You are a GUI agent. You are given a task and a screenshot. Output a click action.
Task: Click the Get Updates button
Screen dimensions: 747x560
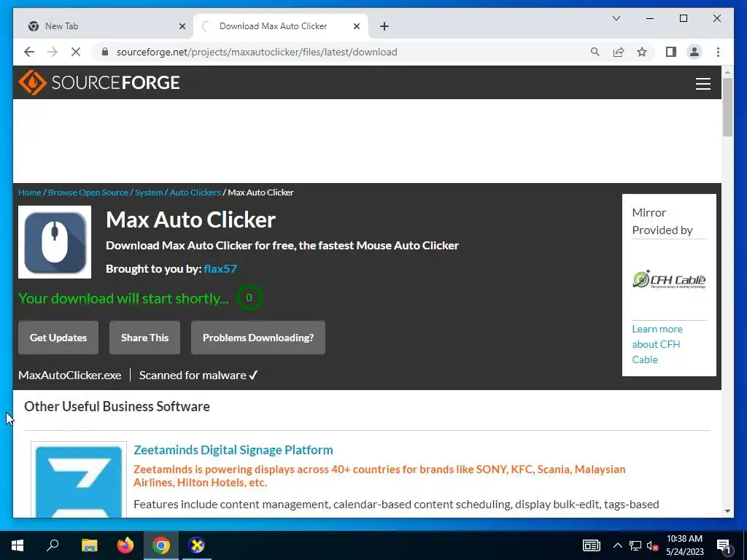tap(58, 338)
